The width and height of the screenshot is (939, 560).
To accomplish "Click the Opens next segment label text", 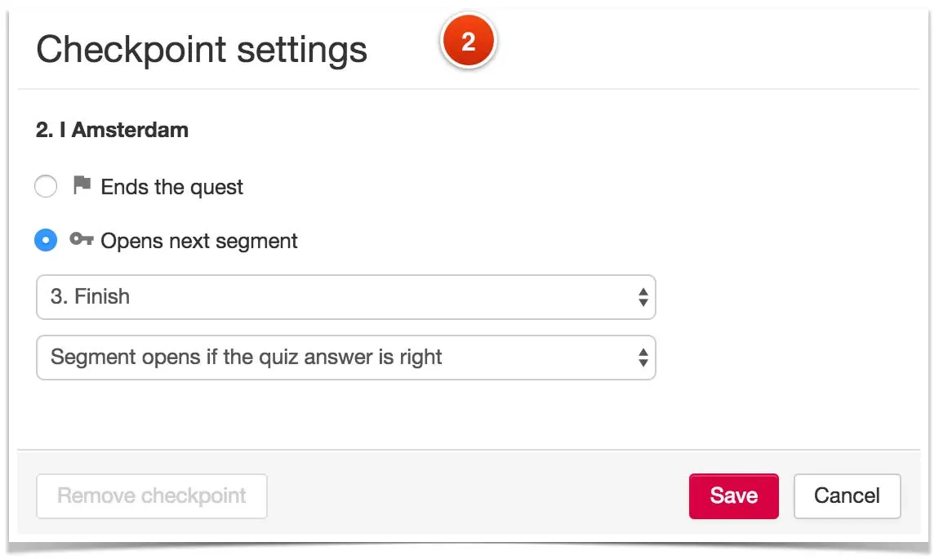I will (x=198, y=241).
